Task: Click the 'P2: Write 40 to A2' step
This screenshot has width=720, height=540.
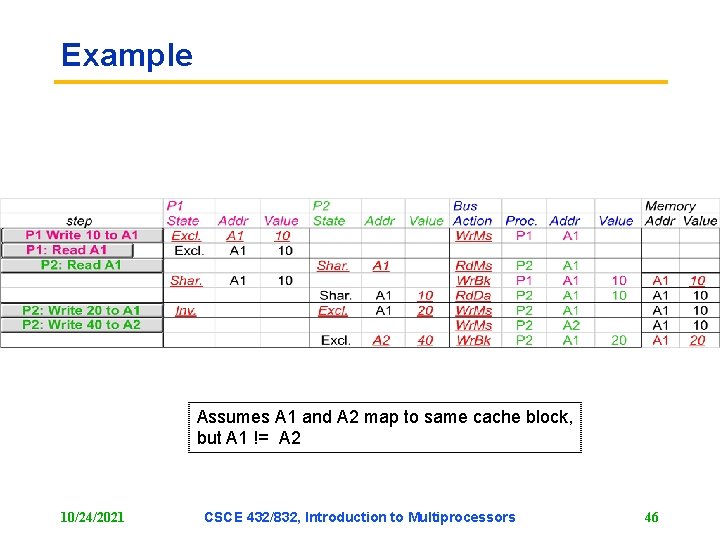Action: pos(82,325)
